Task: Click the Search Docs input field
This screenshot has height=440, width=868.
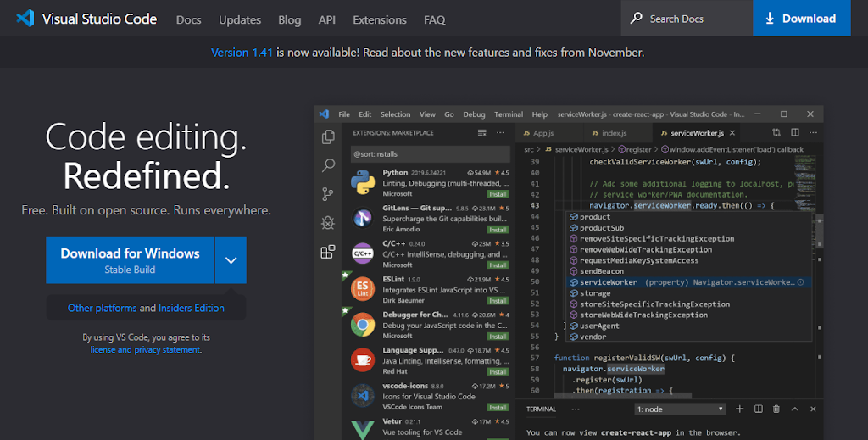Action: tap(687, 19)
